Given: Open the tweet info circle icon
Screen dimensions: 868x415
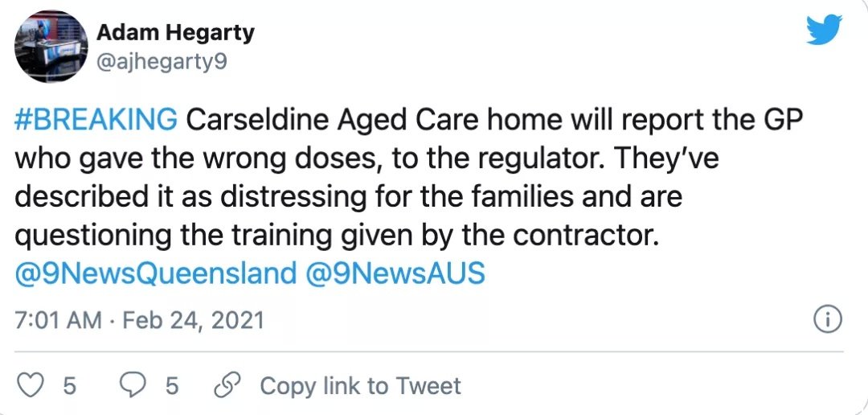Looking at the screenshot, I should 828,320.
